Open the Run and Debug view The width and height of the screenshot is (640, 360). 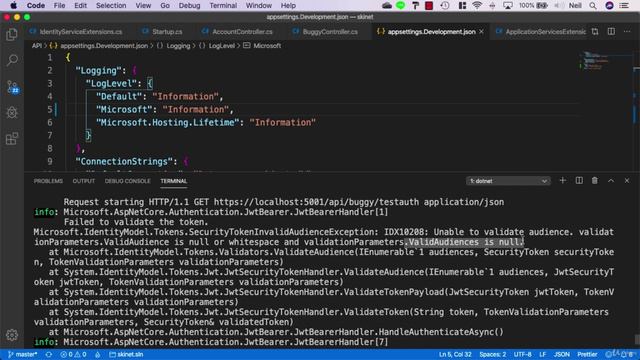tap(12, 112)
